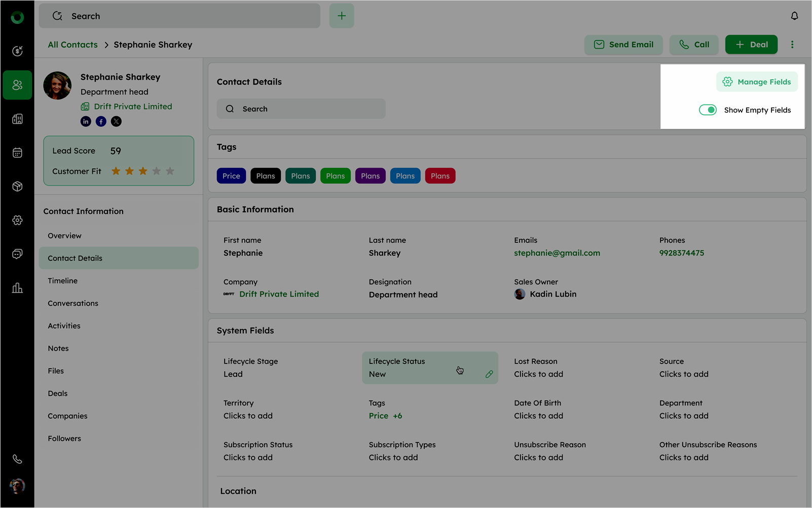This screenshot has width=812, height=508.
Task: Go back to All Contacts breadcrumb
Action: coord(72,45)
